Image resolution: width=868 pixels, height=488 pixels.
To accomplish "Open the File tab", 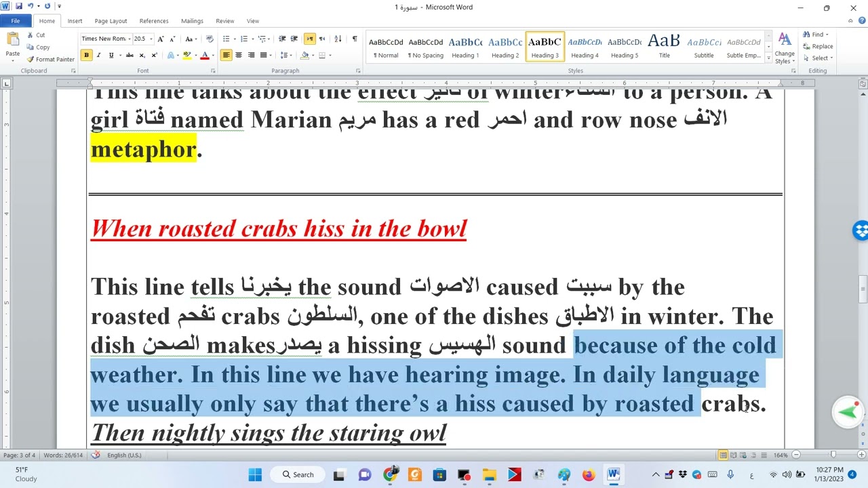I will pyautogui.click(x=15, y=21).
